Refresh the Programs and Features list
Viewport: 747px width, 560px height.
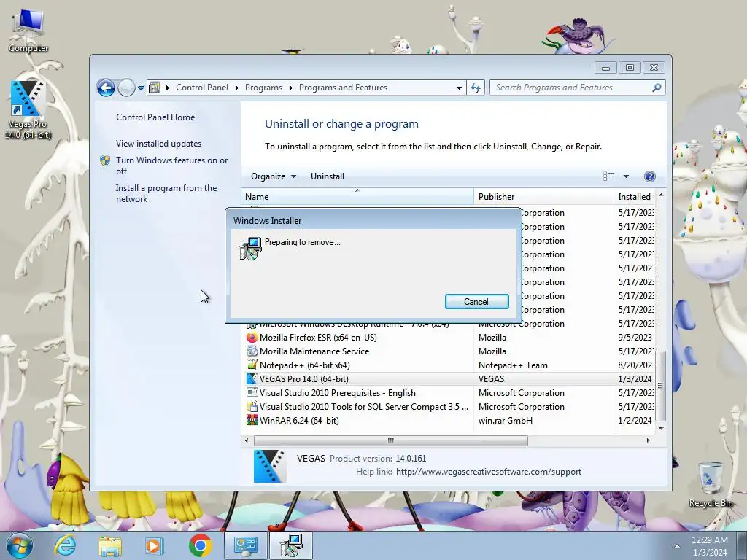tap(476, 87)
